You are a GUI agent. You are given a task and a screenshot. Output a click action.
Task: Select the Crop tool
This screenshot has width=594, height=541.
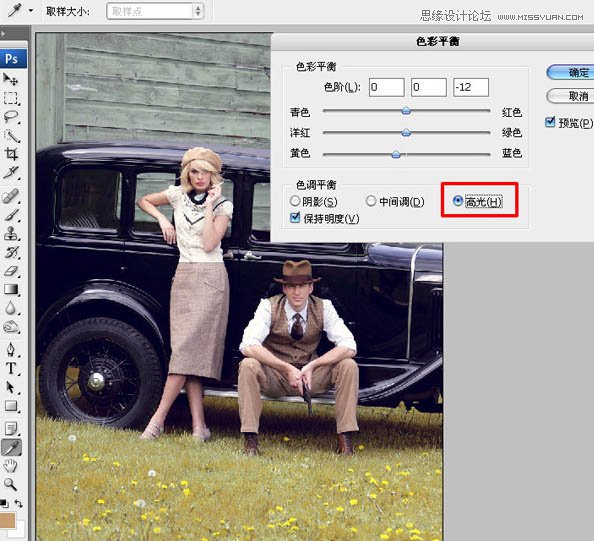click(11, 154)
